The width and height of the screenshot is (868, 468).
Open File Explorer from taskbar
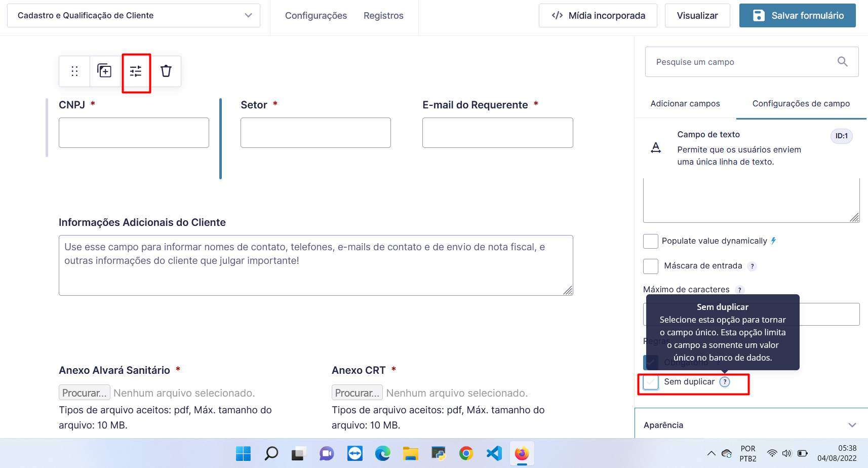(411, 453)
